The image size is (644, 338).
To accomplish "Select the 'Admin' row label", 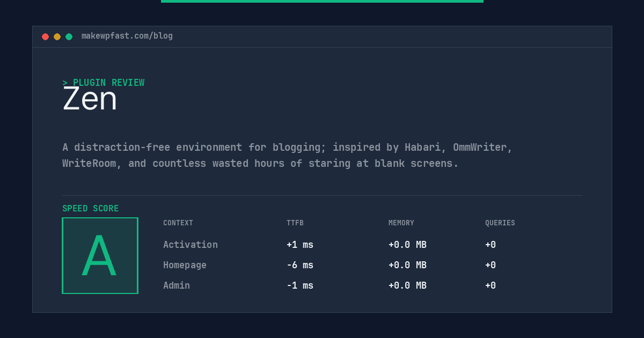I will click(177, 285).
